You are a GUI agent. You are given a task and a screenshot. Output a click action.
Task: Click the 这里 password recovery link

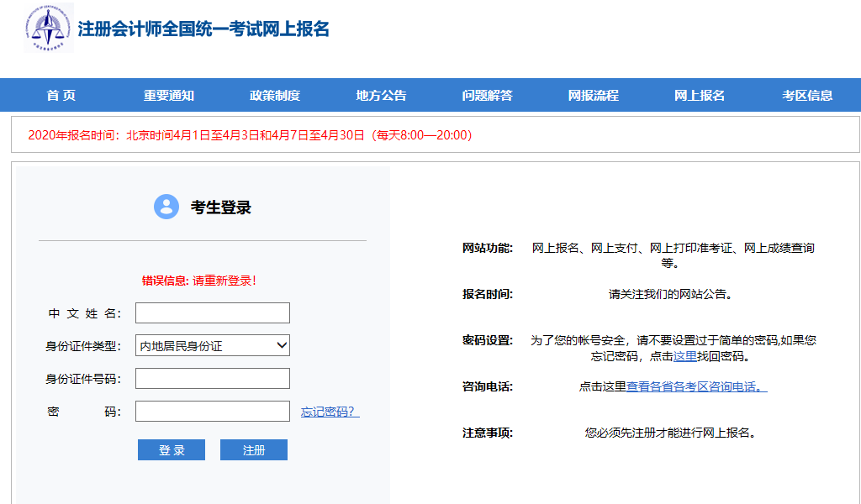[684, 356]
